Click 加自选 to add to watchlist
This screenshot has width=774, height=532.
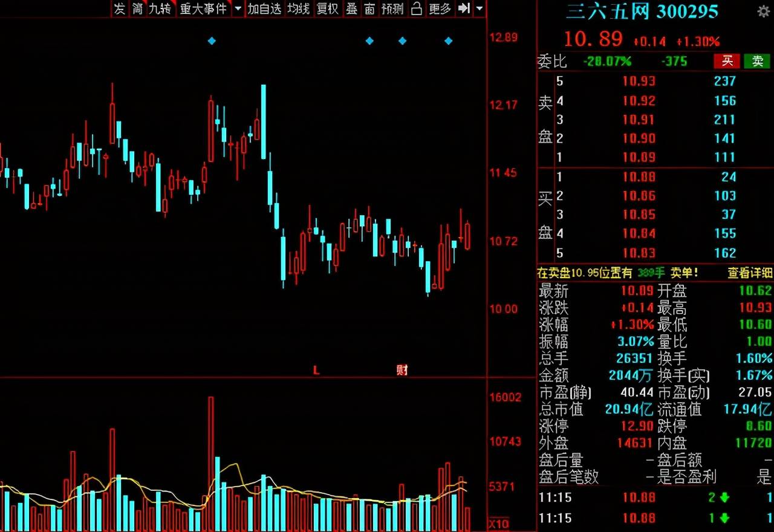[x=264, y=8]
